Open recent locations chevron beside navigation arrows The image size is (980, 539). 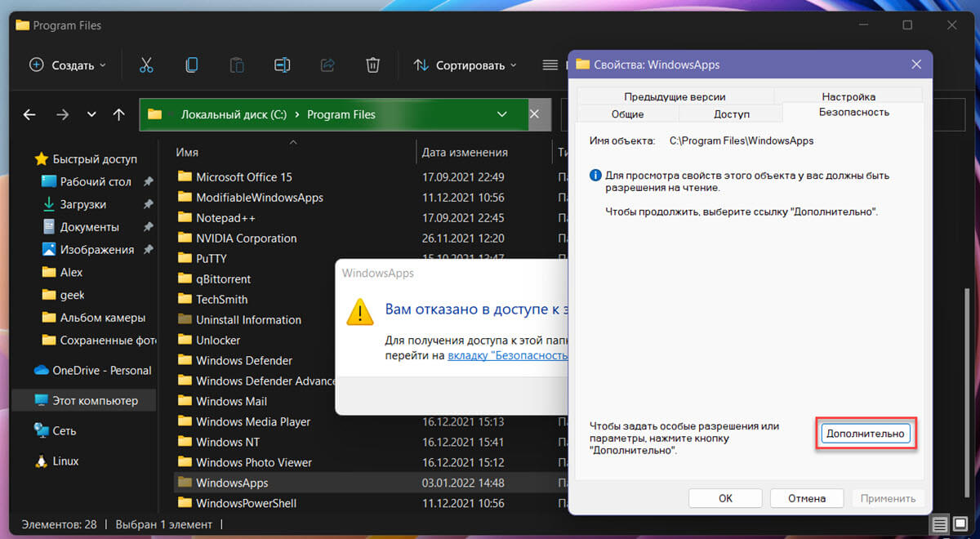click(x=91, y=114)
